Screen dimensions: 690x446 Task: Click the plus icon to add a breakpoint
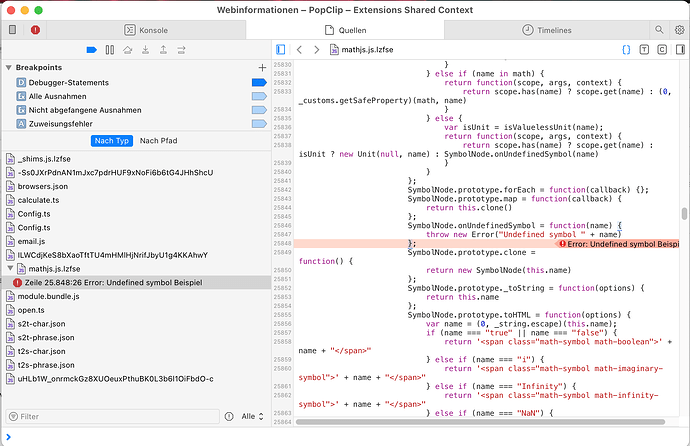[262, 67]
